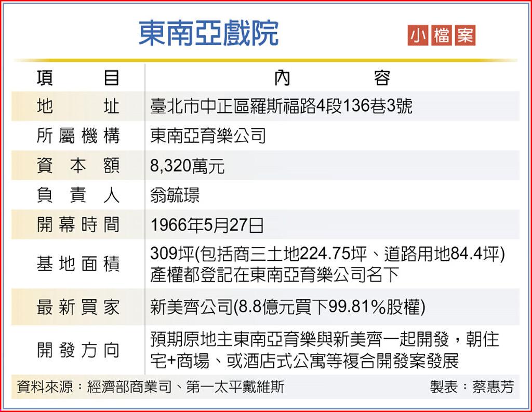Select the 內容 column header
Viewport: 532px width, 412px height.
coord(332,78)
